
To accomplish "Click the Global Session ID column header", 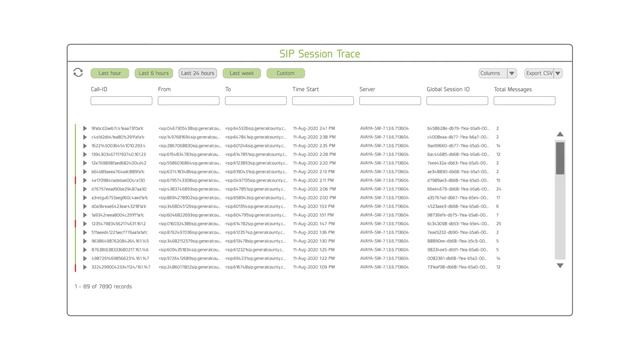I will (448, 89).
